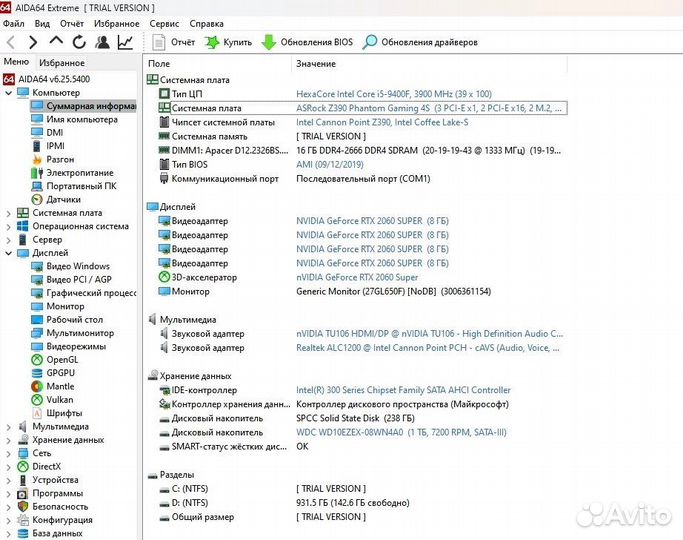Go up one level with the Up arrow
This screenshot has height=540, width=683.
(x=56, y=41)
